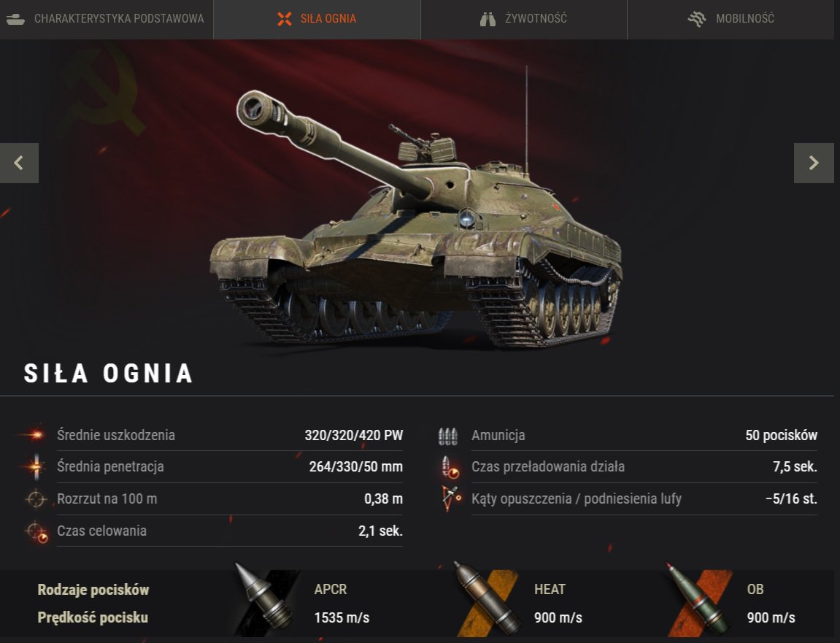Click the Średnie uszkodzenia damage icon

[x=34, y=434]
